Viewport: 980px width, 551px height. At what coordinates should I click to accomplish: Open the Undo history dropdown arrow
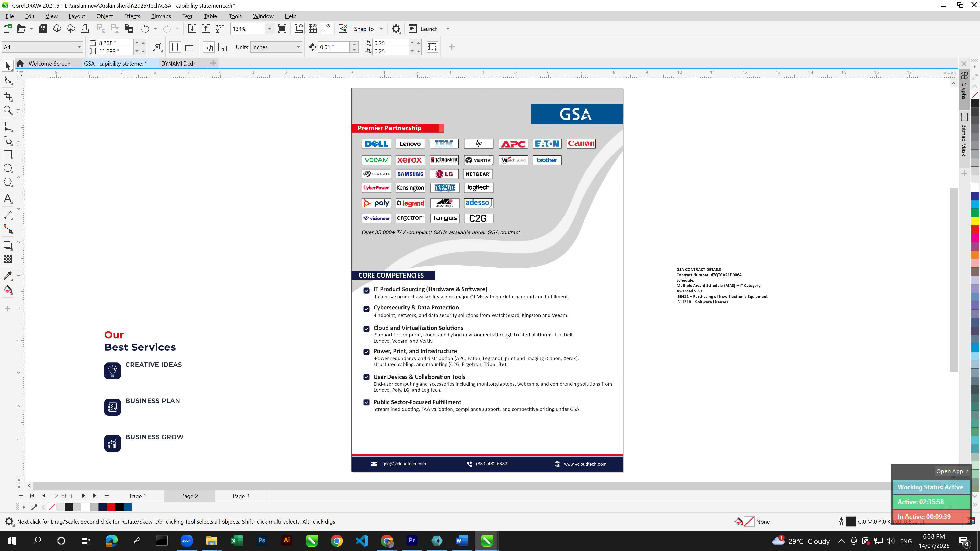pos(155,29)
